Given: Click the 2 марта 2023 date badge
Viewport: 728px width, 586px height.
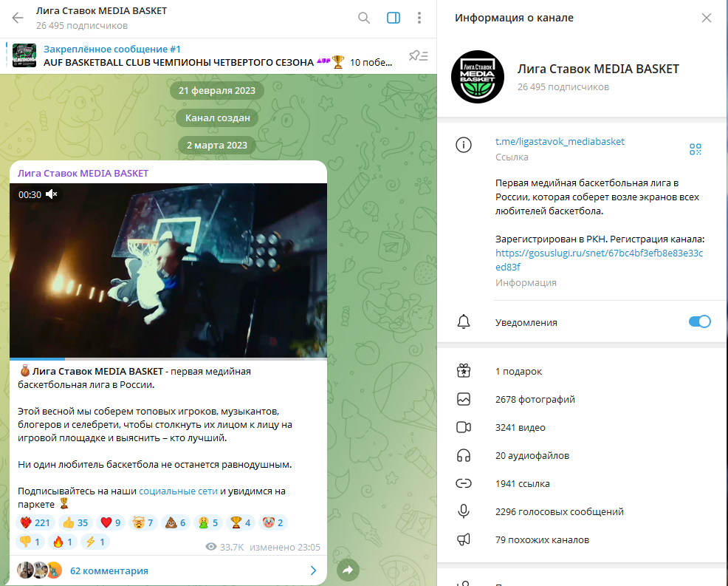Looking at the screenshot, I should [217, 146].
